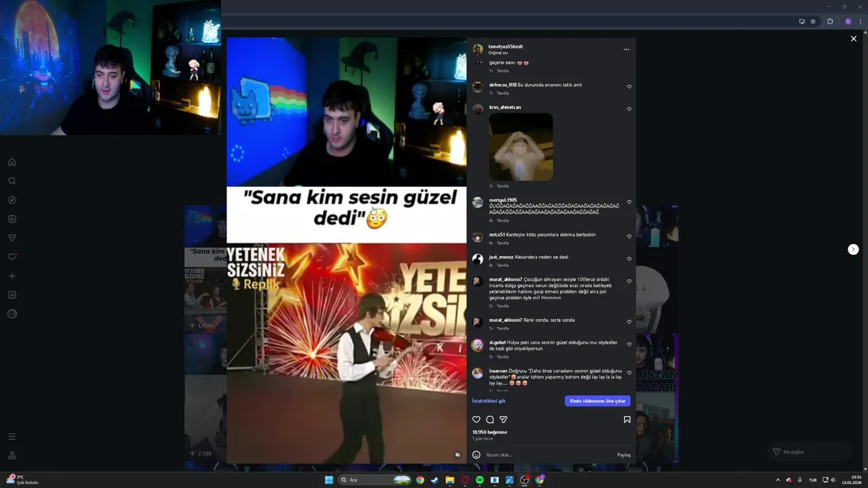Open the emoji picker in comment box
Image resolution: width=868 pixels, height=488 pixels.
tap(476, 455)
